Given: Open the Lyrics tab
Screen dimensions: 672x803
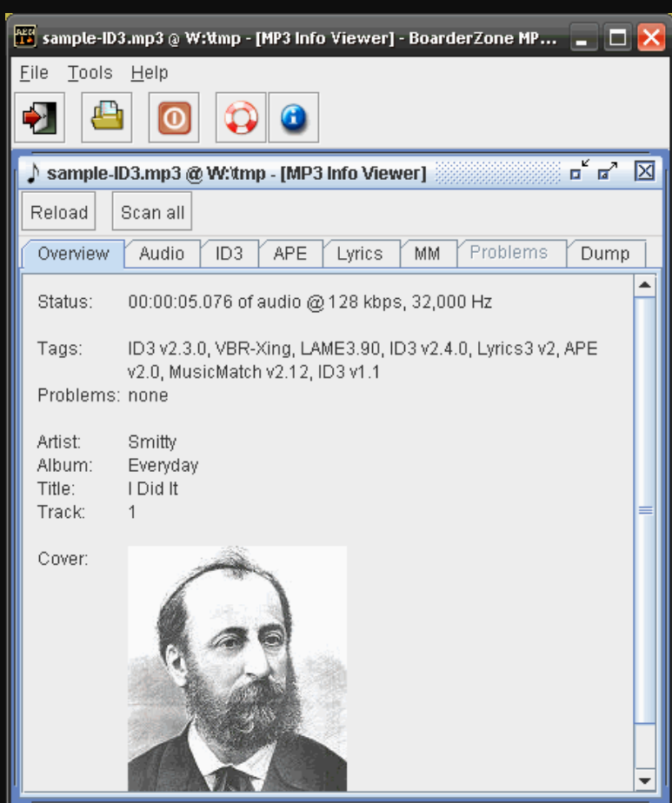Looking at the screenshot, I should click(360, 254).
